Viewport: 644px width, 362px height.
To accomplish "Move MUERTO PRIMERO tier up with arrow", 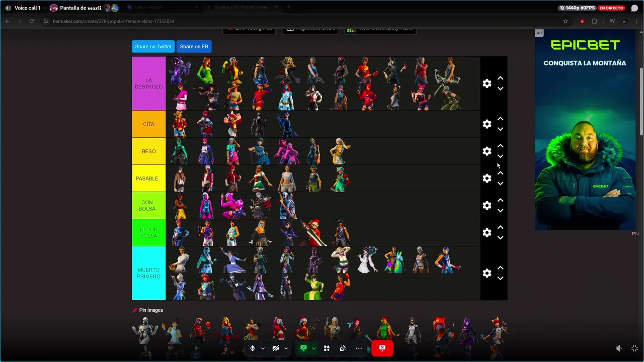I will (x=500, y=268).
